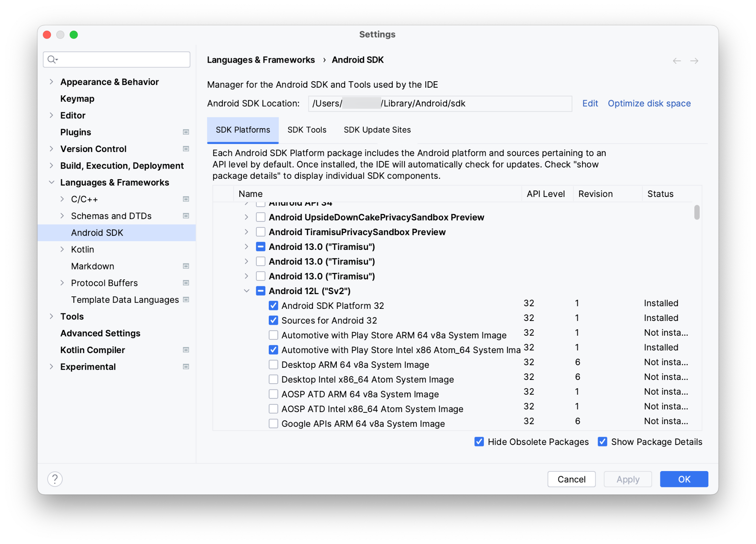Click Optimize disk space link
This screenshot has height=544, width=756.
[x=650, y=103]
